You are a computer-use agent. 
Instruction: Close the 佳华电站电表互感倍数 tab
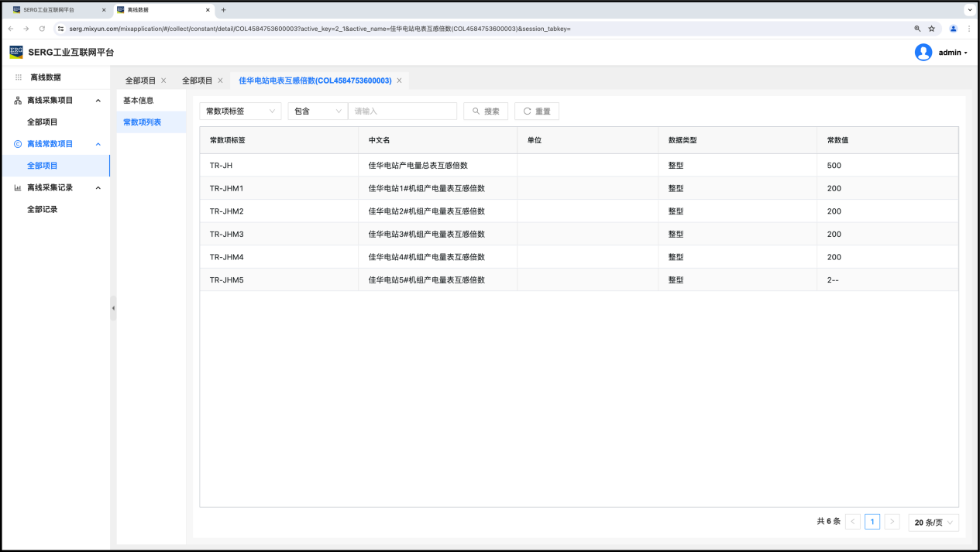[399, 81]
